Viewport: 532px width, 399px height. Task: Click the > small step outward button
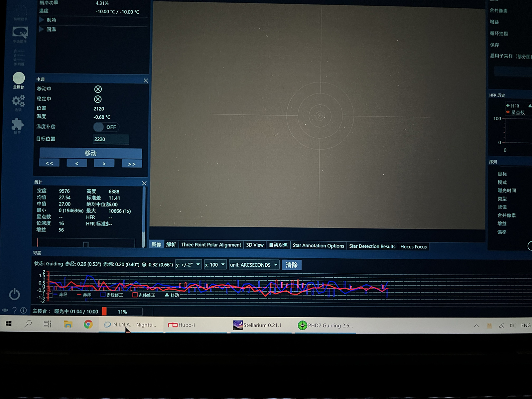[x=104, y=164]
